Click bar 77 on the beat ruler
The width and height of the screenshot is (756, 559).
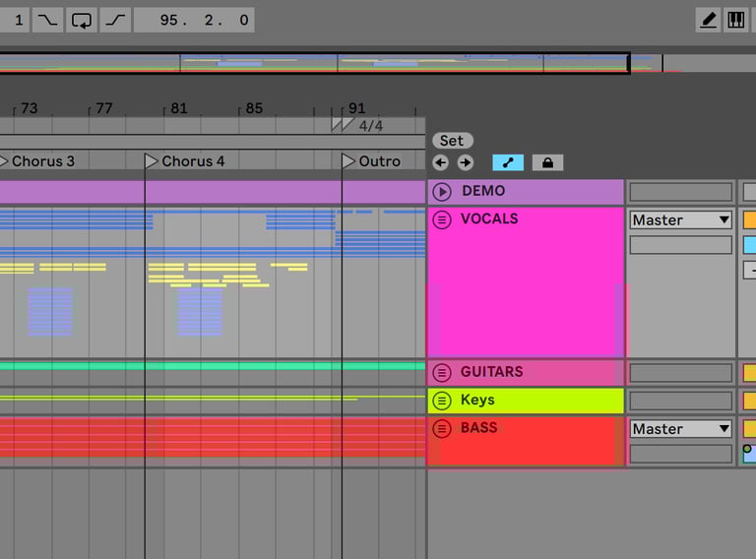click(103, 108)
